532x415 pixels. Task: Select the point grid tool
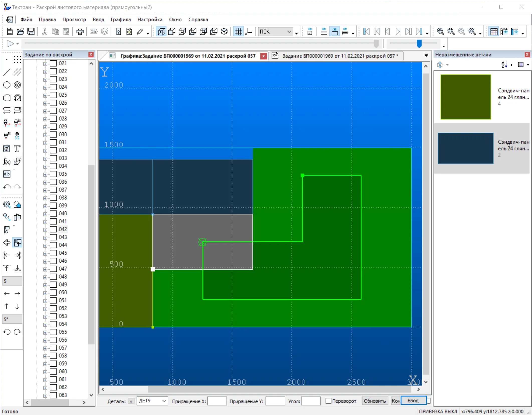[17, 59]
